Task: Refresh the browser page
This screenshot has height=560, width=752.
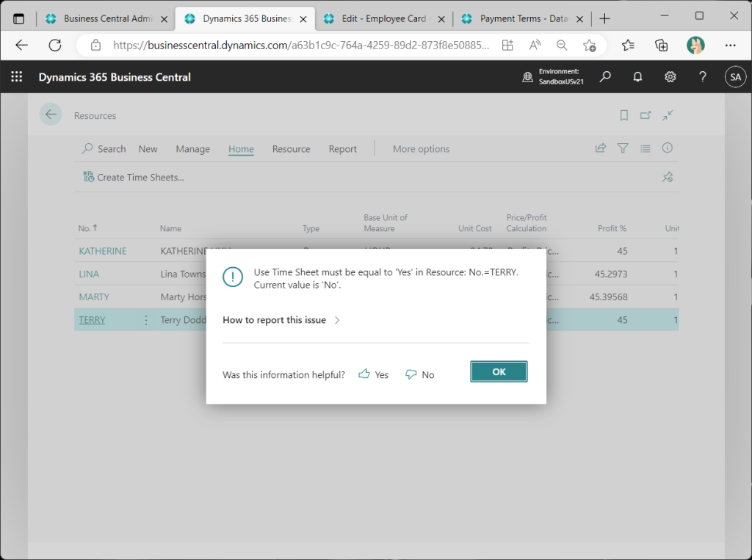Action: click(x=55, y=45)
